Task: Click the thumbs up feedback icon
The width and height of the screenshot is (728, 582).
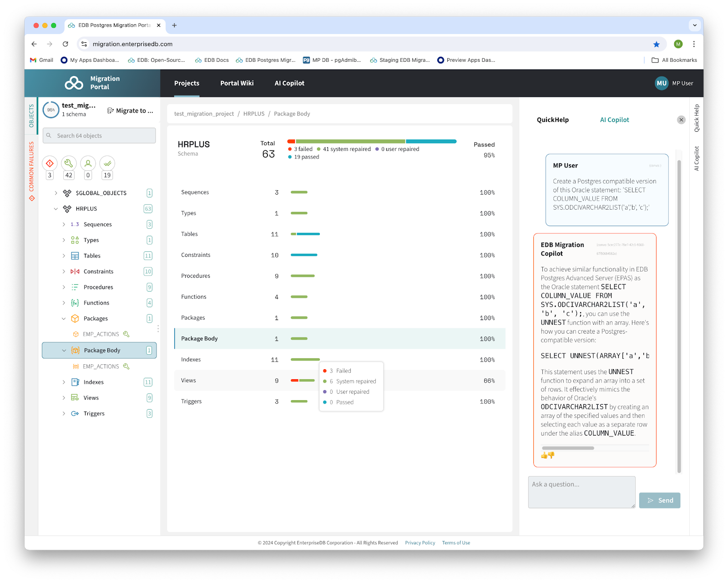Action: 544,455
